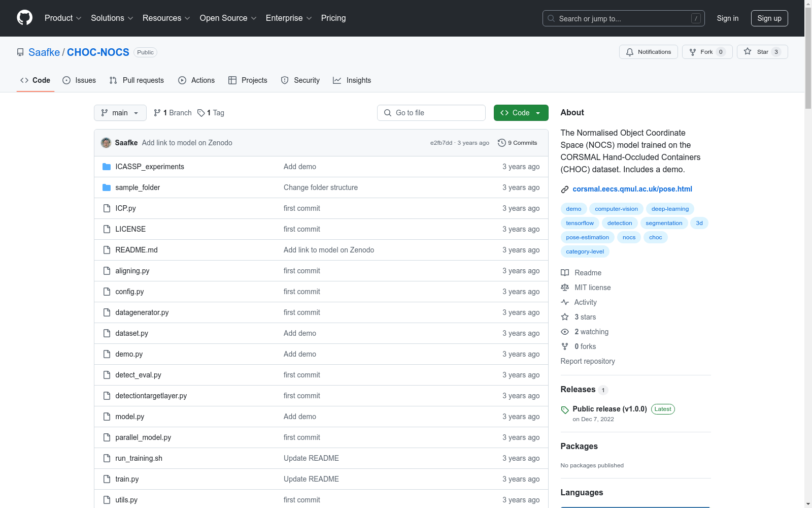Click the star icon beside 3 stars
The height and width of the screenshot is (508, 812).
coord(565,317)
